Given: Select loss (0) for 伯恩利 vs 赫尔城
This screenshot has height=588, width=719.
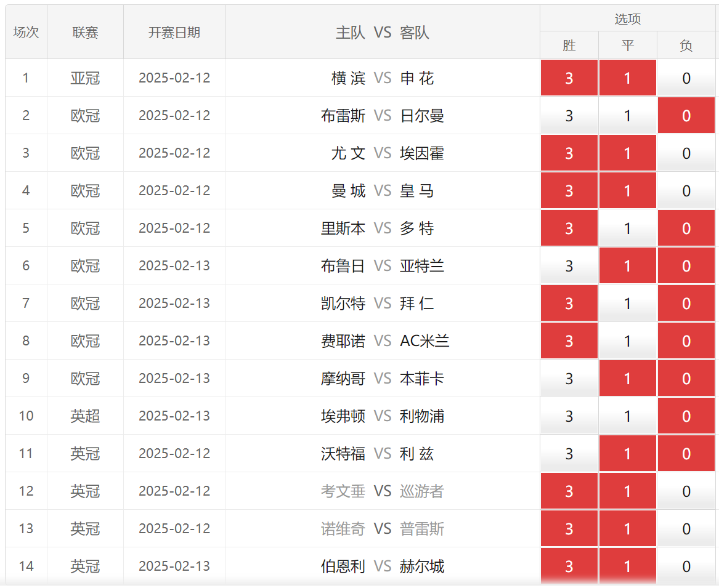Looking at the screenshot, I should pyautogui.click(x=686, y=566).
